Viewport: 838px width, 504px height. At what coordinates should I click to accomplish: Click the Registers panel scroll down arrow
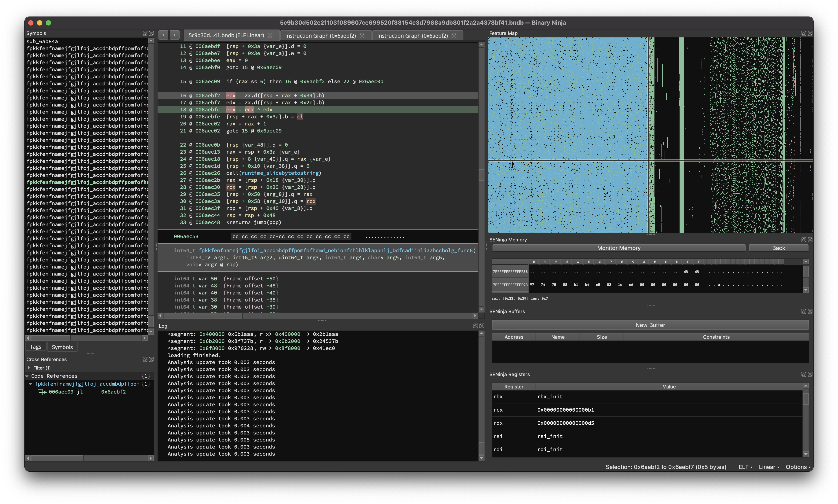click(805, 454)
